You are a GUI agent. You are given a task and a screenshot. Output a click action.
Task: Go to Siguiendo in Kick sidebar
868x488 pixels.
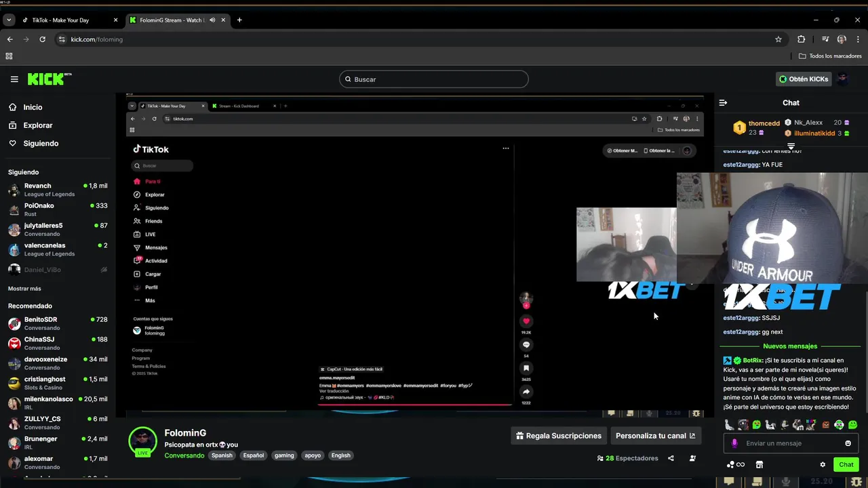click(41, 144)
